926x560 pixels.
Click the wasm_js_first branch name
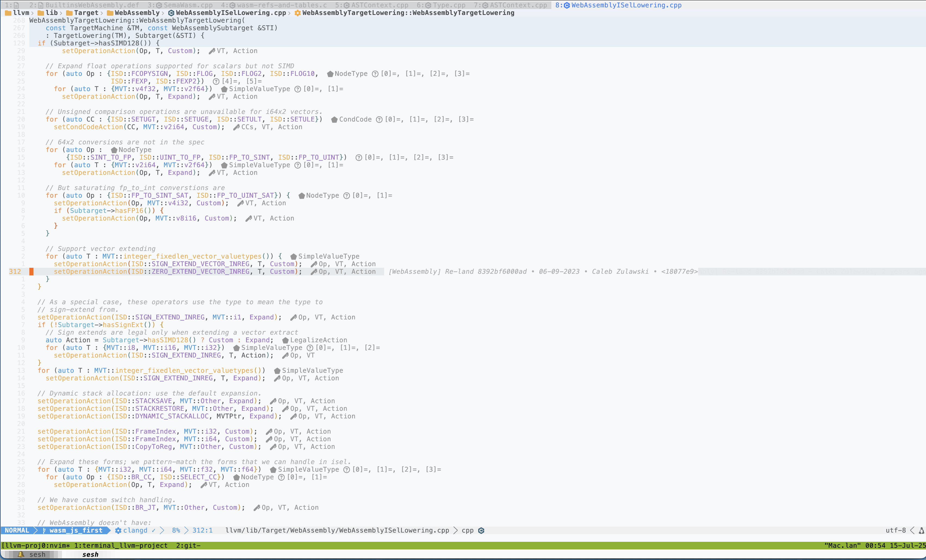click(76, 530)
